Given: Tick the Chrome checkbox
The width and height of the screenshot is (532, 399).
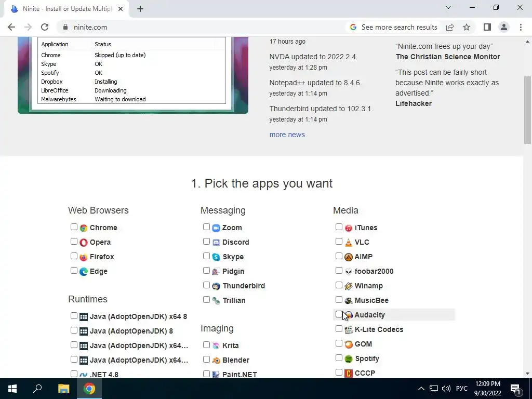Looking at the screenshot, I should pyautogui.click(x=74, y=227).
